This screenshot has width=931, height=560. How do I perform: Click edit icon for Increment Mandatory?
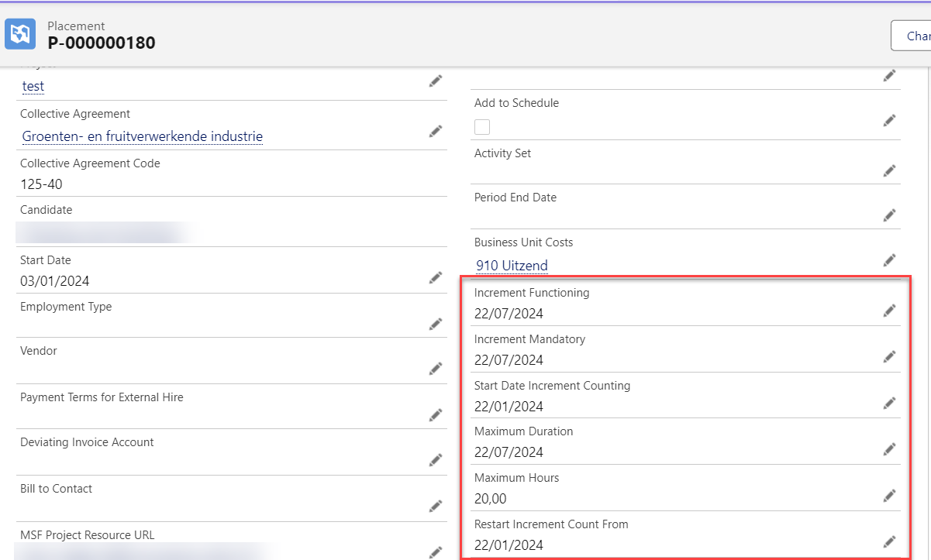click(889, 356)
